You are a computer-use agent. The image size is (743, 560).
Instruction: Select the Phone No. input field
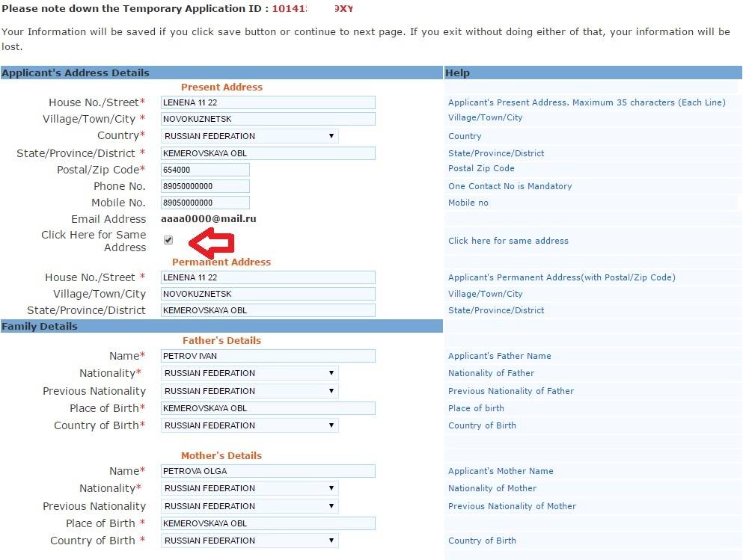(x=204, y=186)
